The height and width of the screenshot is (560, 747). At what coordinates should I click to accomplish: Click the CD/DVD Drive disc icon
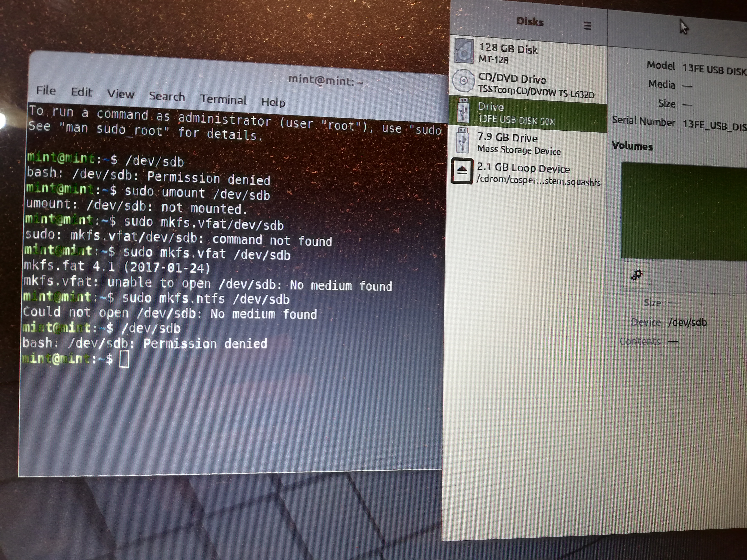[464, 80]
